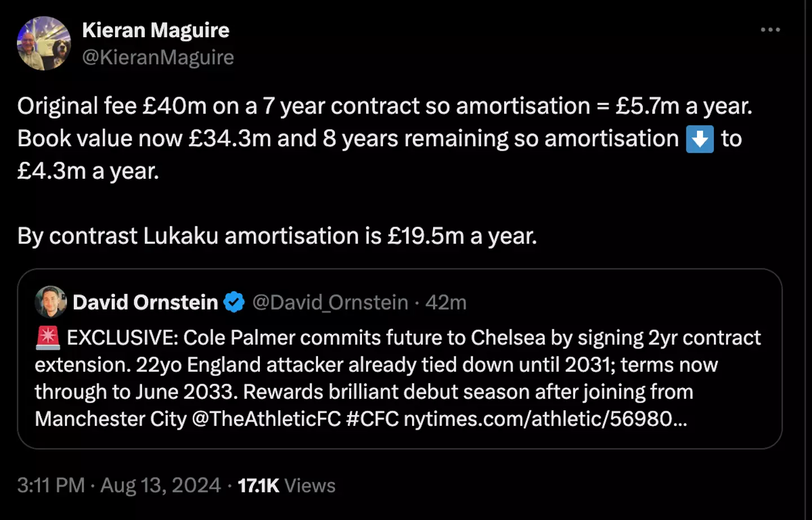Open the nytimes.com/athletic article link
The image size is (812, 520).
click(545, 419)
